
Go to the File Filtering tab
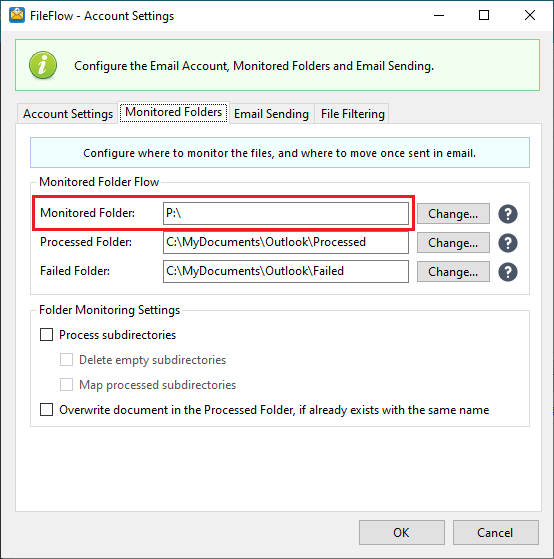pos(353,114)
